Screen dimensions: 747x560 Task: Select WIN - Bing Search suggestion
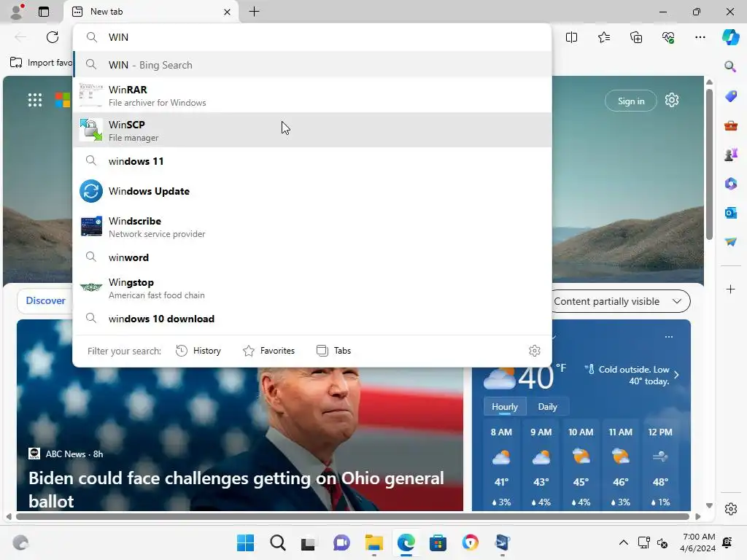click(312, 65)
